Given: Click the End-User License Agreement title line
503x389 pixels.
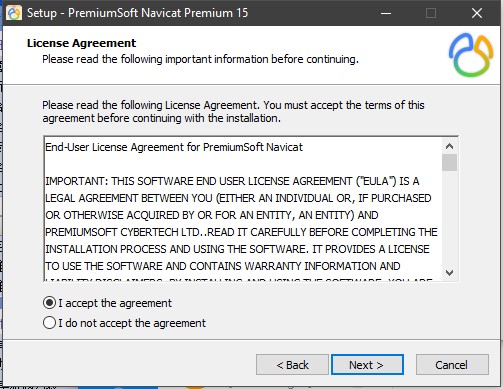Looking at the screenshot, I should pyautogui.click(x=174, y=147).
